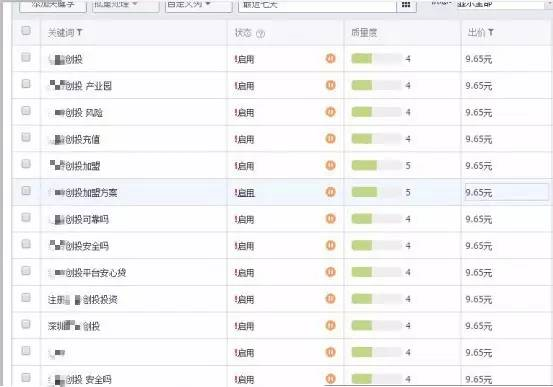Check the box for 创投 风险 row
Screen dimensions: 553x387
(x=26, y=111)
